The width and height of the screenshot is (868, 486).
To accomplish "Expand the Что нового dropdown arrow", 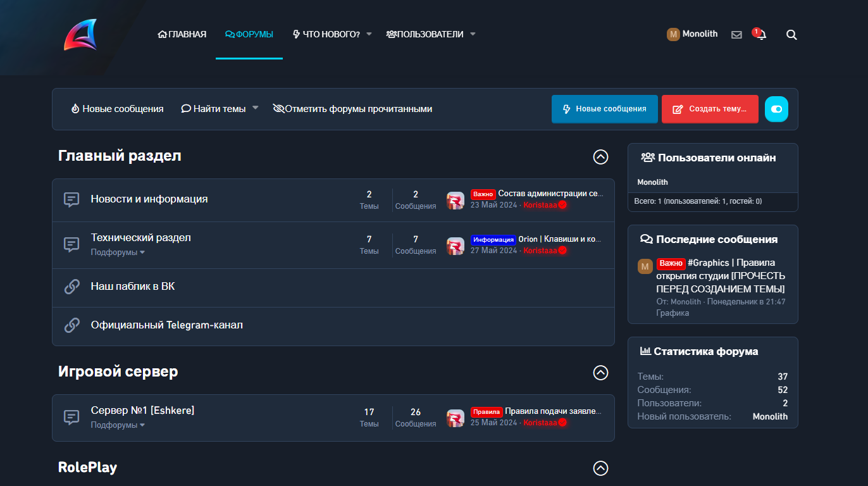I will (369, 34).
